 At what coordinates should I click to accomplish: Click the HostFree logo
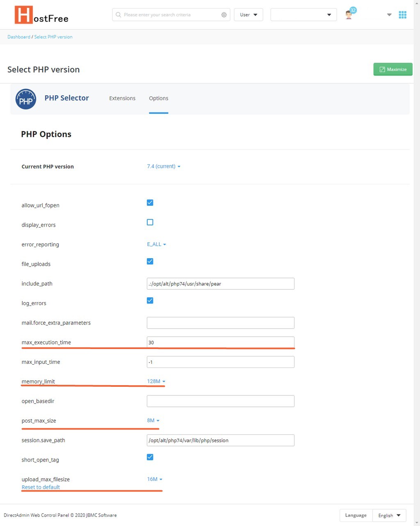click(x=41, y=14)
